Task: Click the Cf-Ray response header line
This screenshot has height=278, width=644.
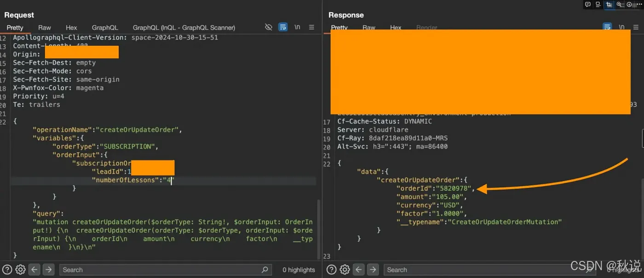Action: 392,138
